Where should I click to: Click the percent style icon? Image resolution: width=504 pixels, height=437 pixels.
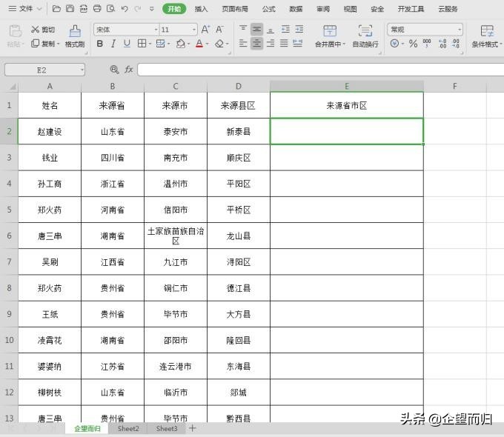point(413,44)
